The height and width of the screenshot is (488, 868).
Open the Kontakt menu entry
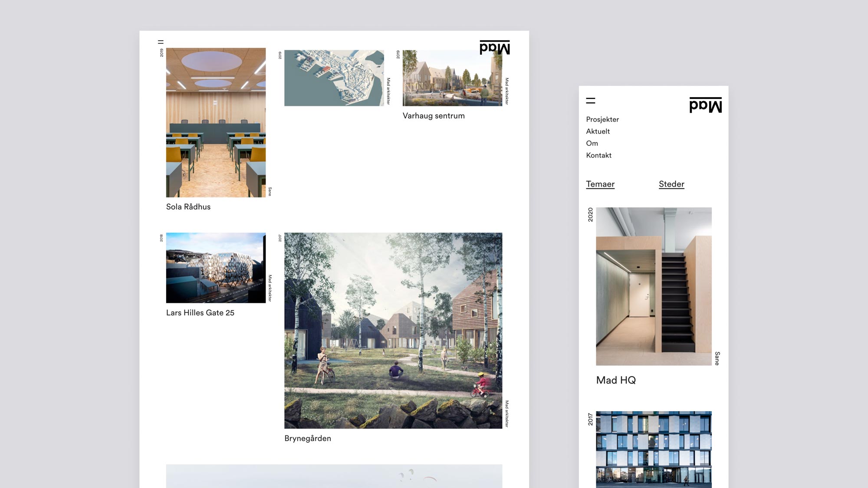598,155
